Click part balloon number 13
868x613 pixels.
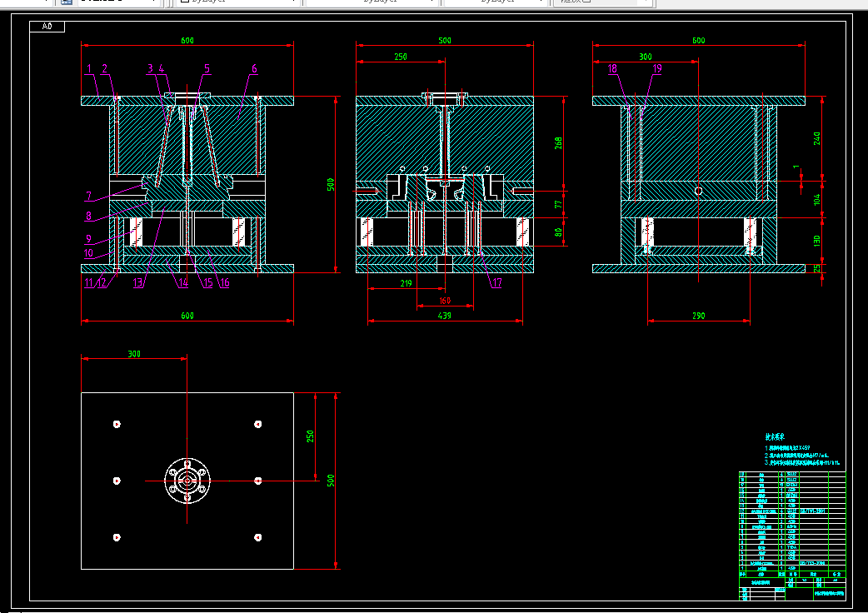coord(137,282)
